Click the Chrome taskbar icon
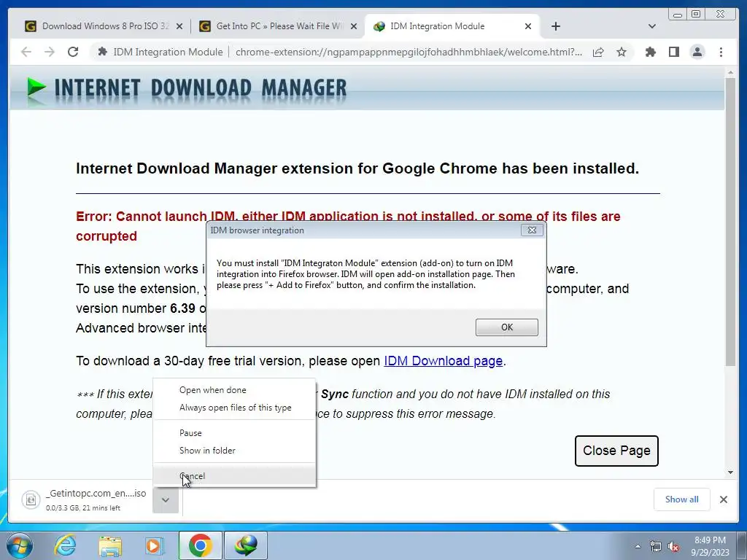Image resolution: width=747 pixels, height=560 pixels. coord(200,545)
